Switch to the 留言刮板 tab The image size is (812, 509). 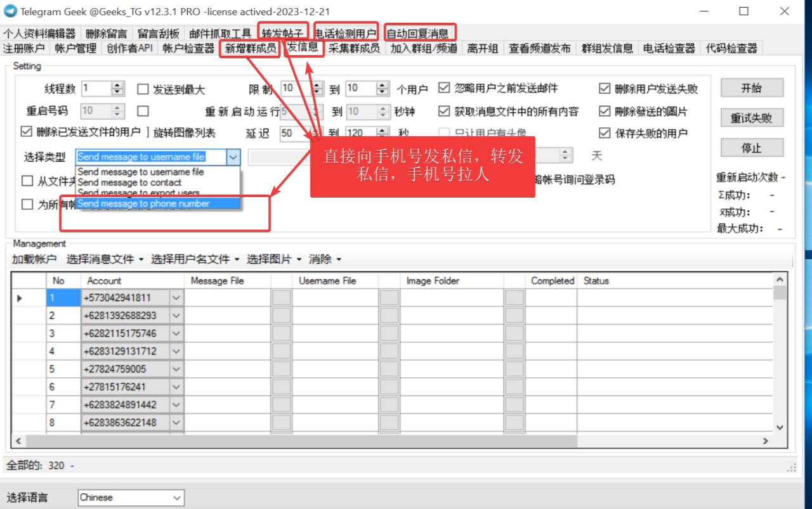pos(158,34)
